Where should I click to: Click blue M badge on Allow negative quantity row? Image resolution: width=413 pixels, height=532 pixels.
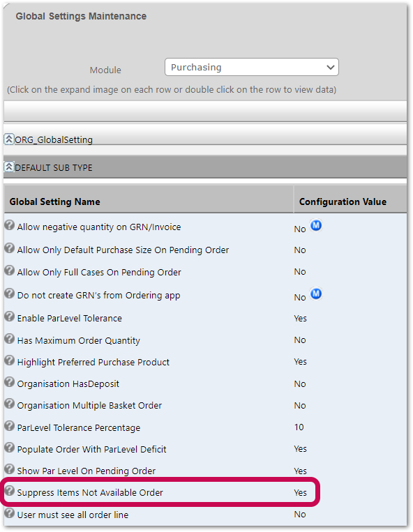pyautogui.click(x=316, y=225)
